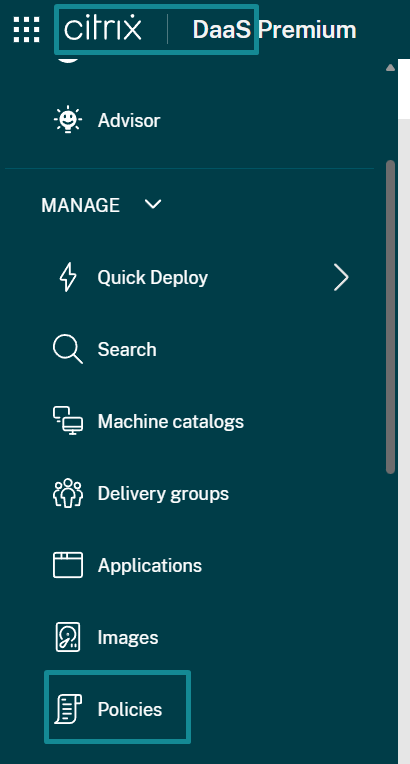Open the grid app launcher icon

(26, 29)
